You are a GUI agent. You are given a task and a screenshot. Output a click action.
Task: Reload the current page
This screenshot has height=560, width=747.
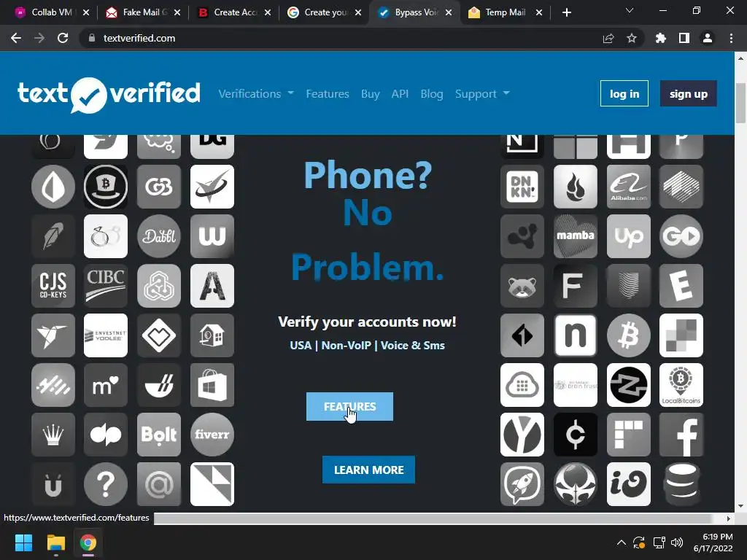tap(63, 38)
